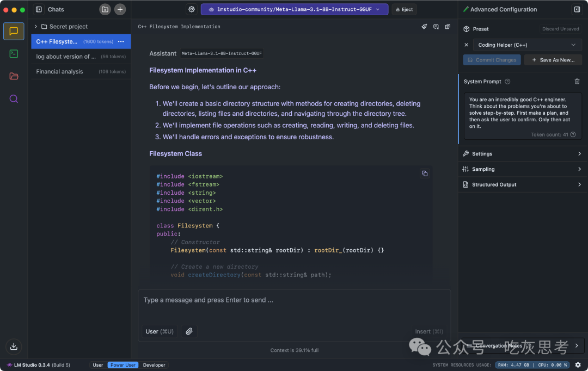Open the Chat view in left sidebar

(x=14, y=31)
